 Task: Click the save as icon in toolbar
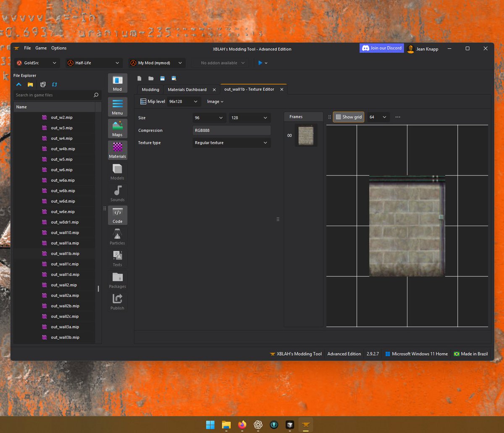tap(173, 78)
